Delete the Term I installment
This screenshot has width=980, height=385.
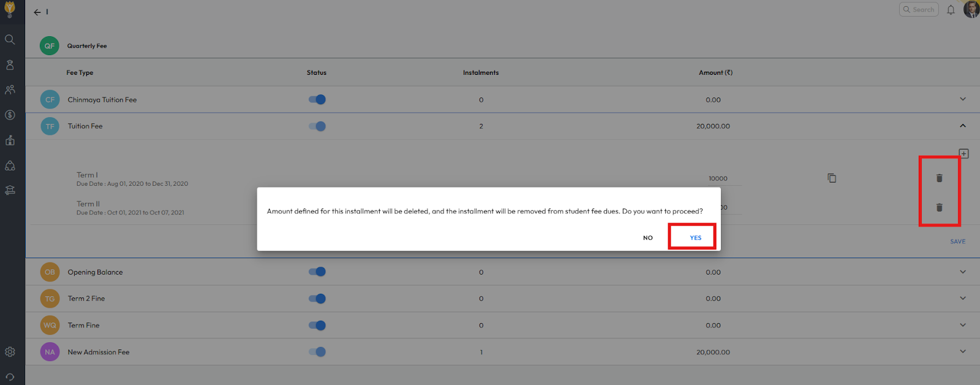click(939, 178)
